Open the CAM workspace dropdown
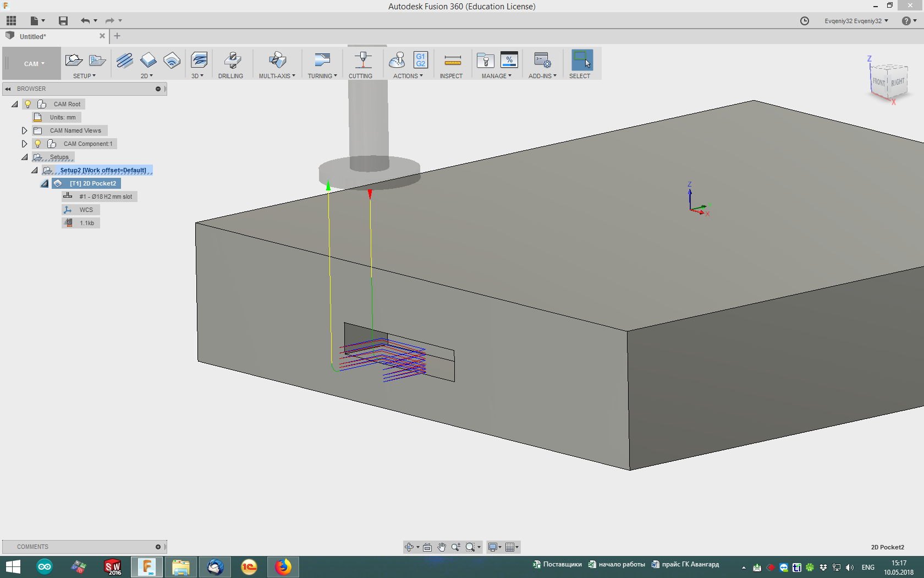 pyautogui.click(x=34, y=64)
